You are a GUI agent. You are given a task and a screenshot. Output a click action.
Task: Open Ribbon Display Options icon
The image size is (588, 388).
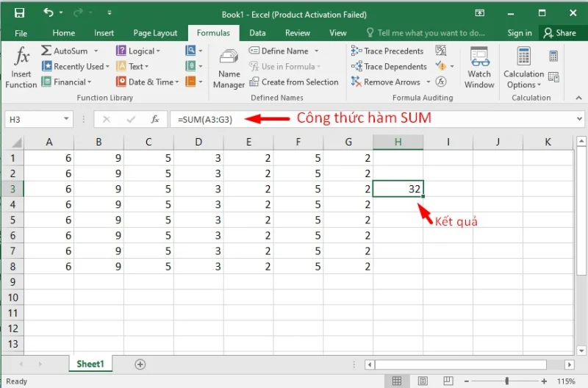tap(480, 13)
